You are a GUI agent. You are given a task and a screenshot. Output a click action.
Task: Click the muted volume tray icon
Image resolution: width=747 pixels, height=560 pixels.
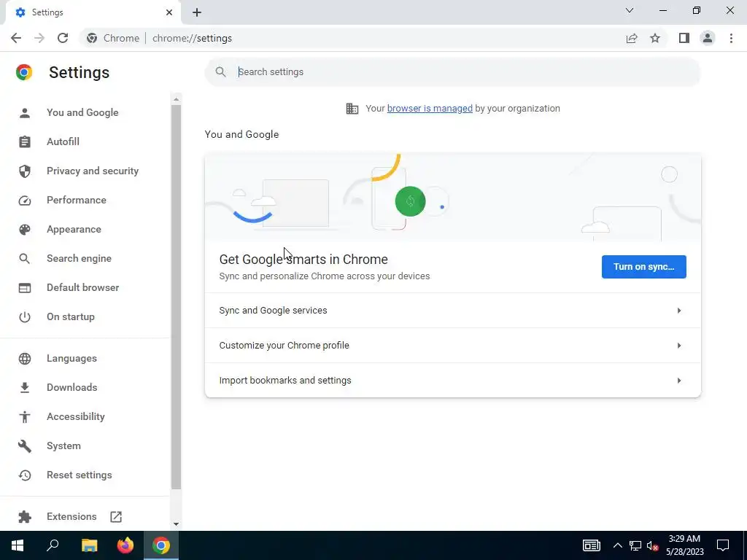(x=653, y=545)
